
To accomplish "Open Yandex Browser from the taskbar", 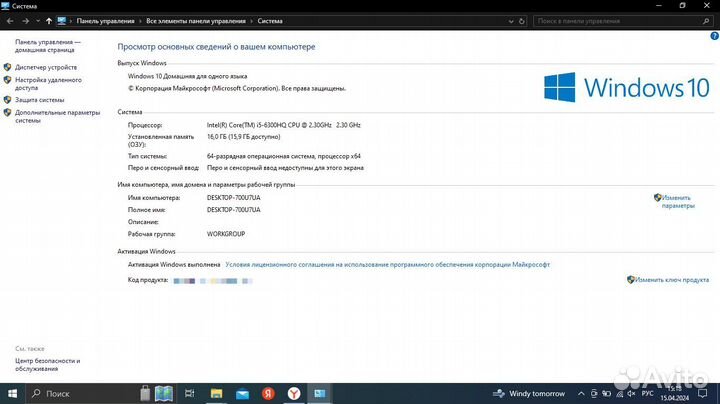I will click(294, 393).
